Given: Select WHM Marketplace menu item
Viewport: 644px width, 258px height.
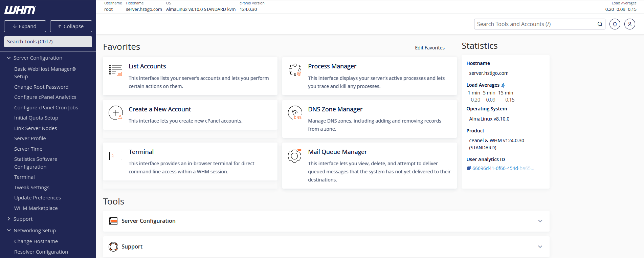Looking at the screenshot, I should coord(36,208).
